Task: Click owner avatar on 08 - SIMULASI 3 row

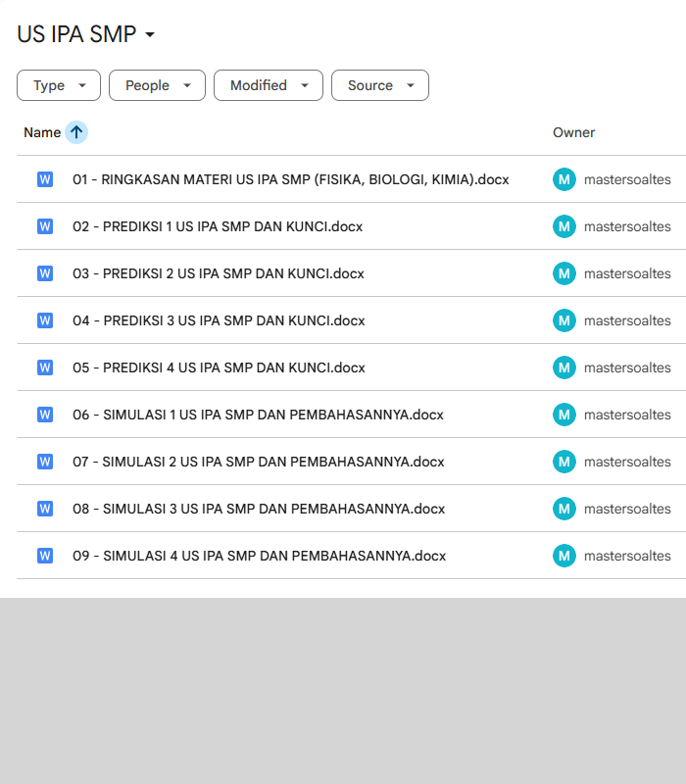Action: pyautogui.click(x=563, y=509)
